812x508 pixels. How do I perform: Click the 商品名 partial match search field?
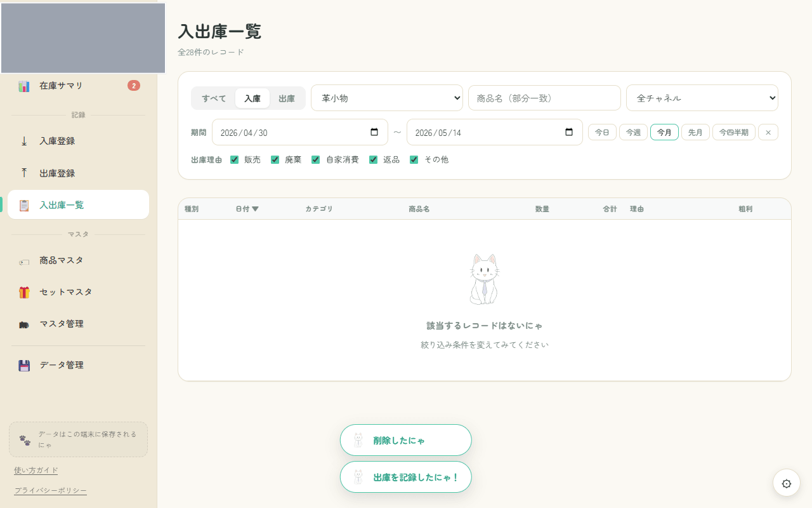click(544, 98)
